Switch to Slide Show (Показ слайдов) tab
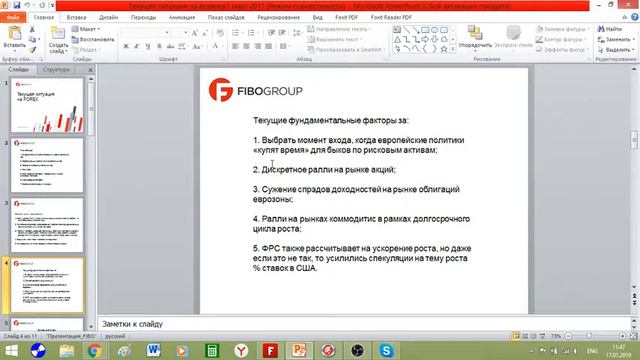 coord(226,17)
